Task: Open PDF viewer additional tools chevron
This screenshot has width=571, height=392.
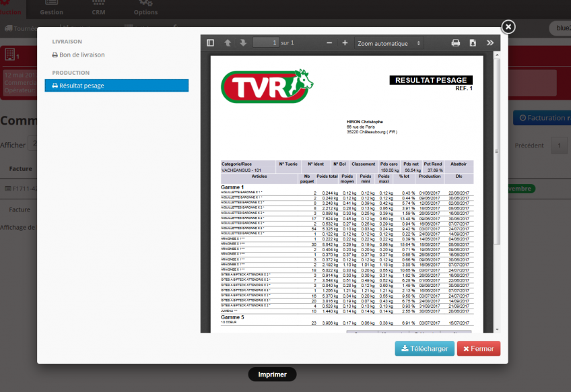Action: point(490,43)
